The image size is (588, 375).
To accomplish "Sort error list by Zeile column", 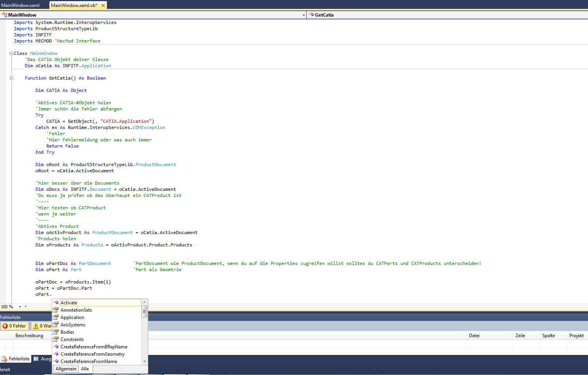I will (526, 336).
